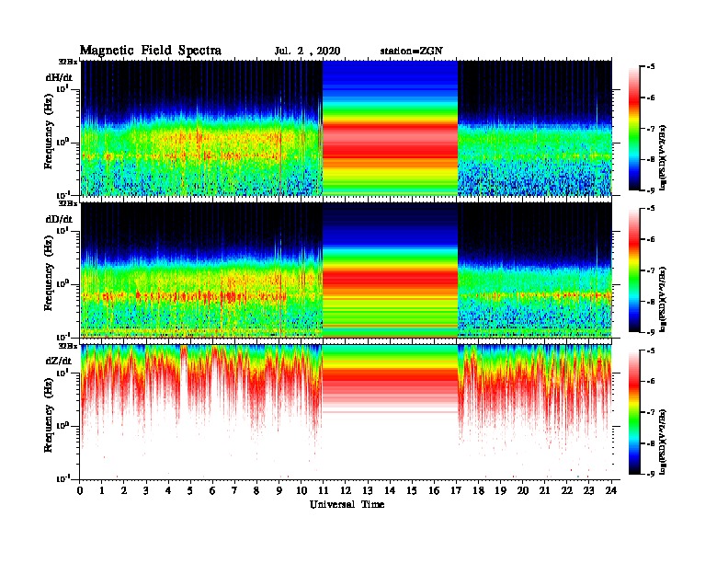This screenshot has width=728, height=563.
Task: Click hour "2" on the time axis
Action: click(124, 490)
